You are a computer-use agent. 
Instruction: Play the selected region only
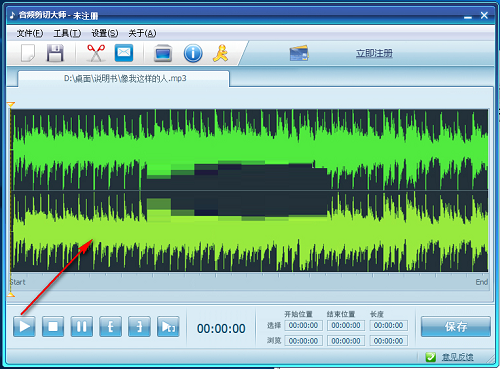pyautogui.click(x=168, y=327)
